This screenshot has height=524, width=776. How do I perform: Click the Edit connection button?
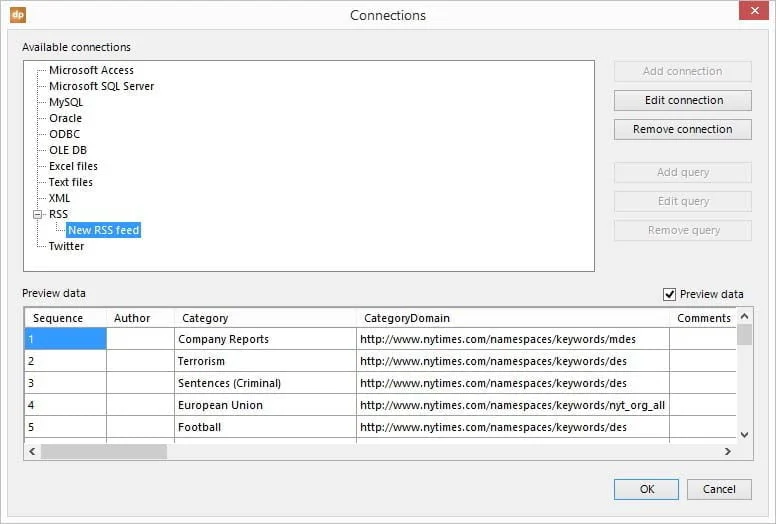pyautogui.click(x=682, y=100)
